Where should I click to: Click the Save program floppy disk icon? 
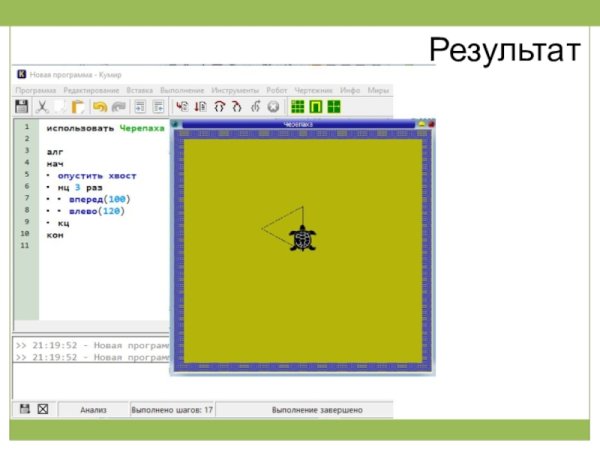pyautogui.click(x=22, y=106)
